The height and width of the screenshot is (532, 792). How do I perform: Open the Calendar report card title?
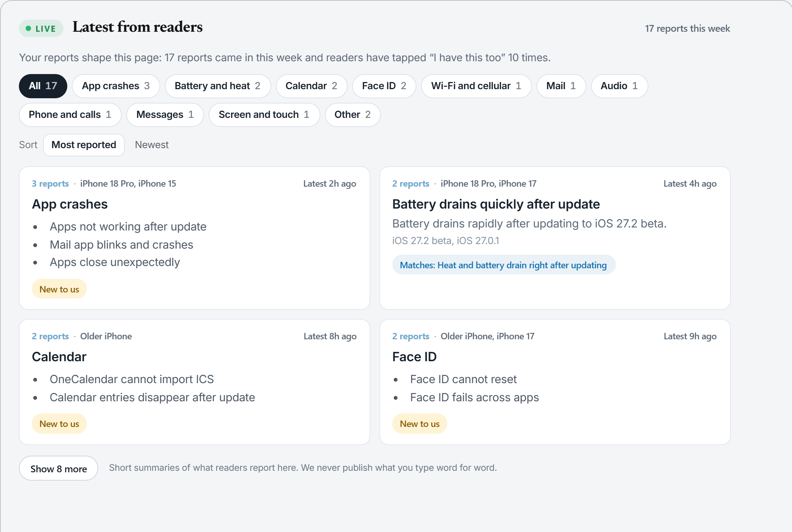(x=59, y=357)
